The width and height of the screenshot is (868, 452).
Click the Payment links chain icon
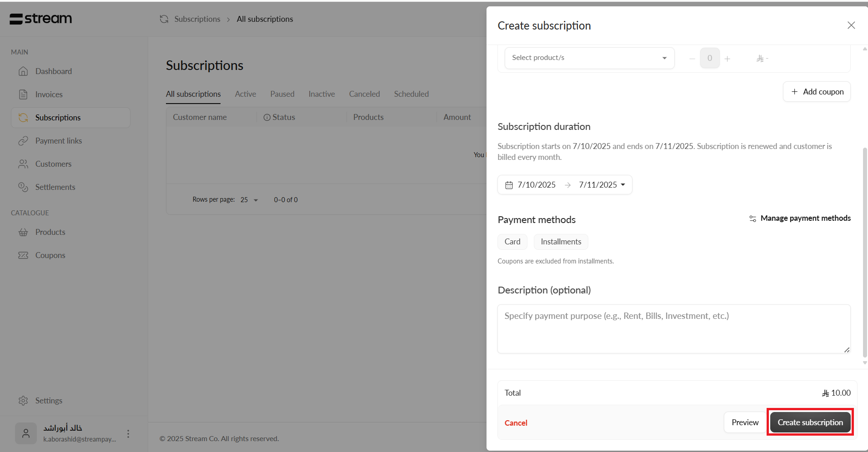(23, 141)
